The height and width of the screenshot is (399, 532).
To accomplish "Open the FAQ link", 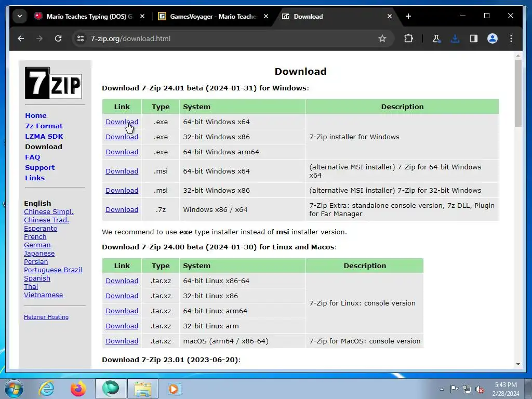I will pyautogui.click(x=33, y=157).
